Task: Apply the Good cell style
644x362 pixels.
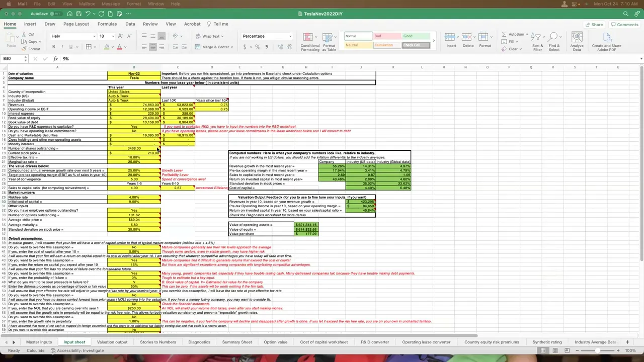Action: (x=416, y=36)
